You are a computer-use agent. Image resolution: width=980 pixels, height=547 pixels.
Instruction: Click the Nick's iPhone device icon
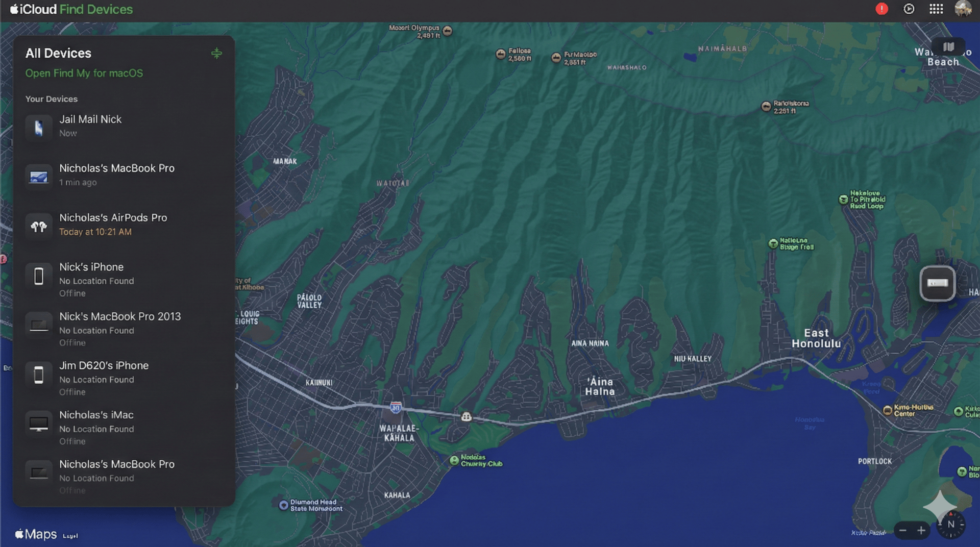point(39,276)
